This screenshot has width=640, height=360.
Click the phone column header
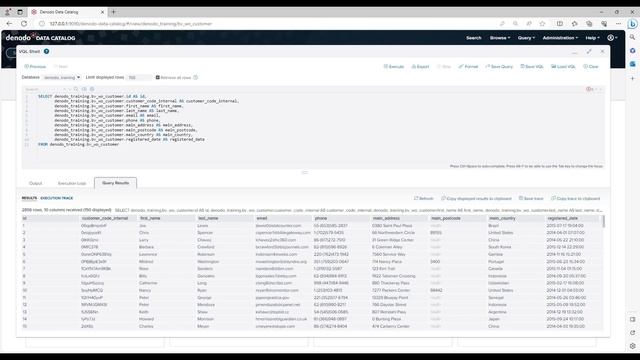(341, 218)
